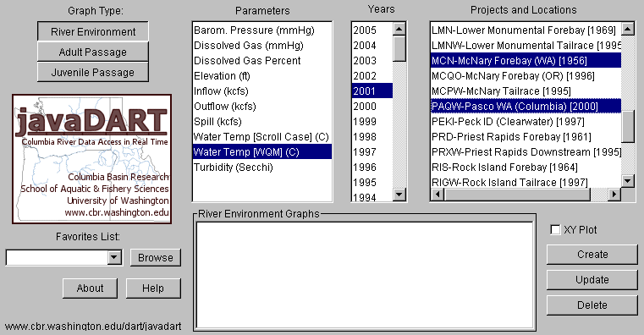Image resolution: width=644 pixels, height=335 pixels.
Task: Select PRD-Priest Rapids Forebay [1961]
Action: point(526,137)
